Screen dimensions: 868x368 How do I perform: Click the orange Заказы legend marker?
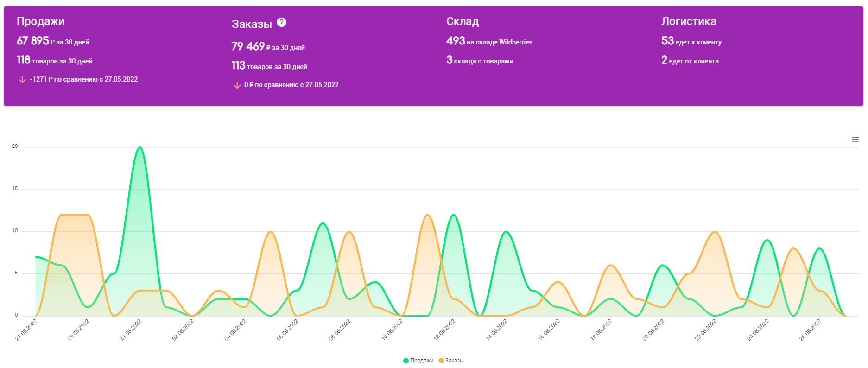click(x=441, y=361)
